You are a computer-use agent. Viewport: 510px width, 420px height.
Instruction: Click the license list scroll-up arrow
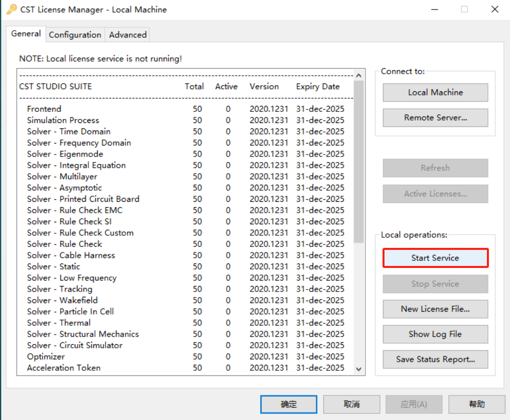point(359,75)
